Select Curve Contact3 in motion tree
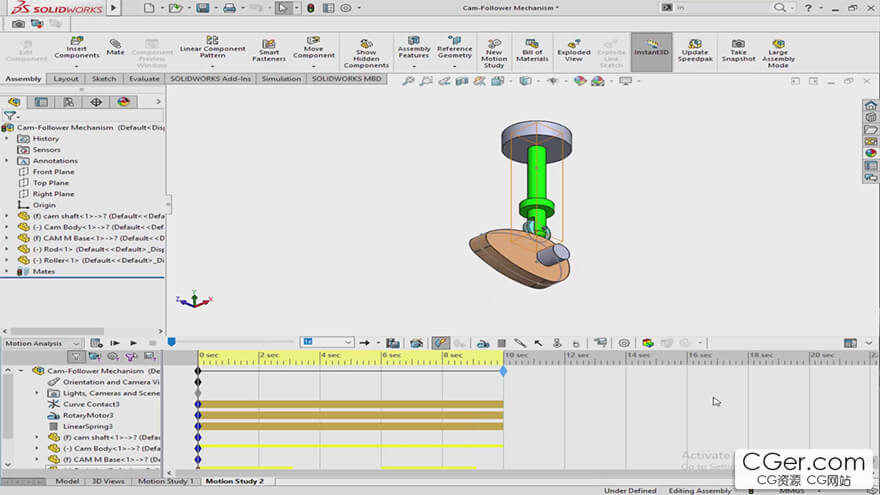The width and height of the screenshot is (880, 495). pos(84,404)
